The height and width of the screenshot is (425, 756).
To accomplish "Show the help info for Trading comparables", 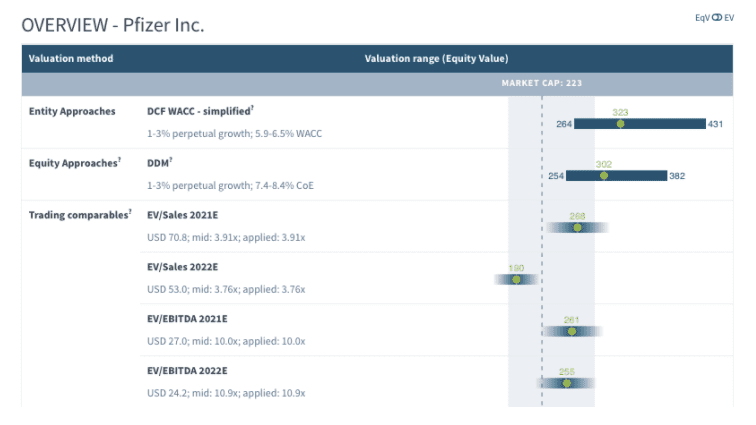I will pos(130,211).
